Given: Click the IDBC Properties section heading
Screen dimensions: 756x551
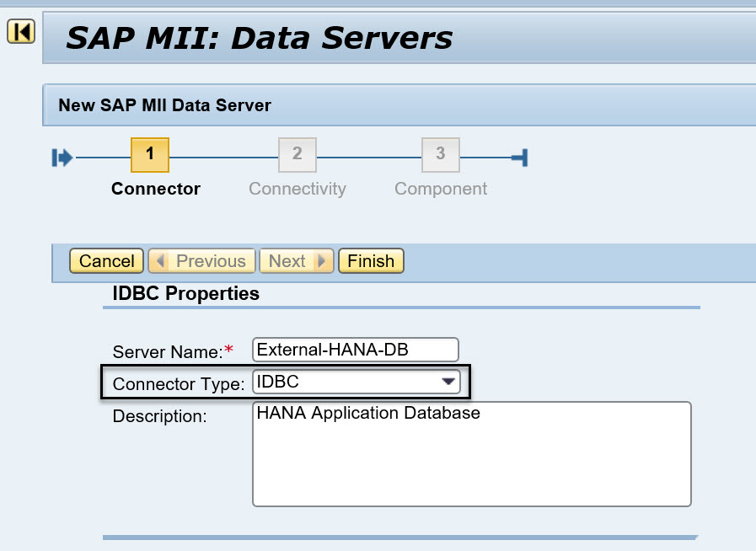Looking at the screenshot, I should (185, 294).
